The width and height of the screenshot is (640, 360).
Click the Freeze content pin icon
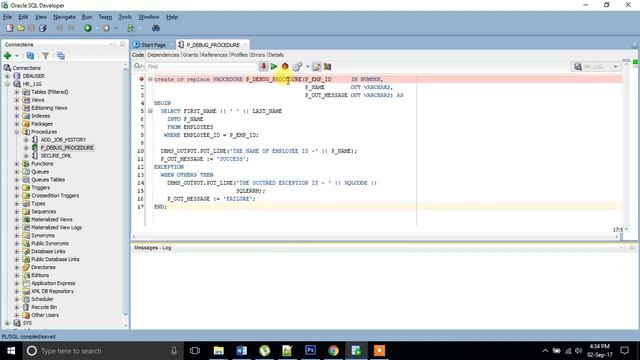[263, 66]
